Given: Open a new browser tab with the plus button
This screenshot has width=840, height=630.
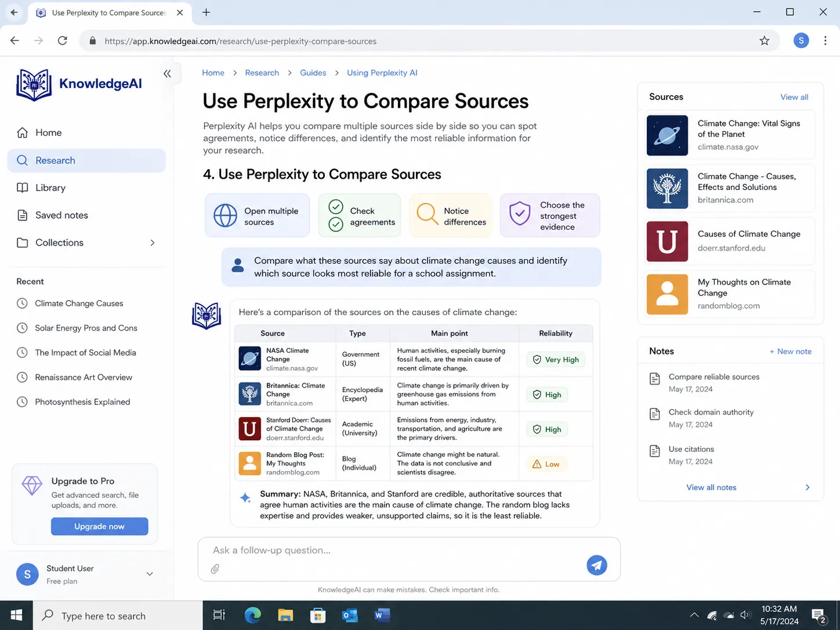Looking at the screenshot, I should (206, 12).
